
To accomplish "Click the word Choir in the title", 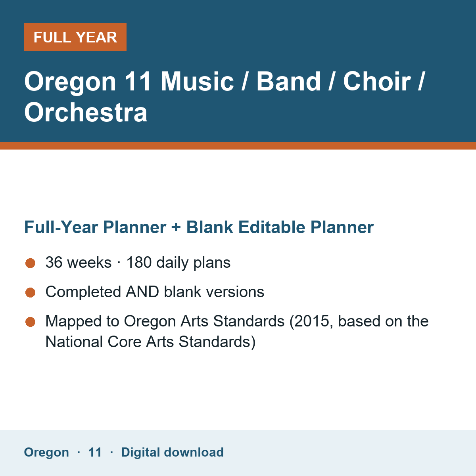I will click(x=376, y=81).
